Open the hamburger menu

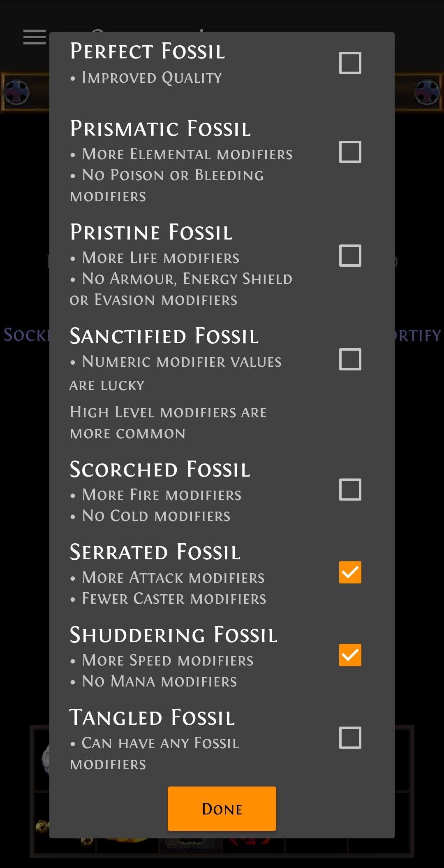point(35,37)
